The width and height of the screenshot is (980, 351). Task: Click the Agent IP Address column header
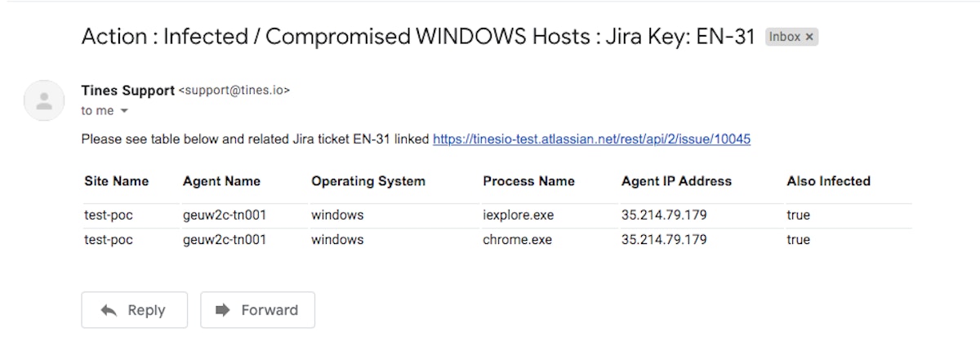pos(676,181)
